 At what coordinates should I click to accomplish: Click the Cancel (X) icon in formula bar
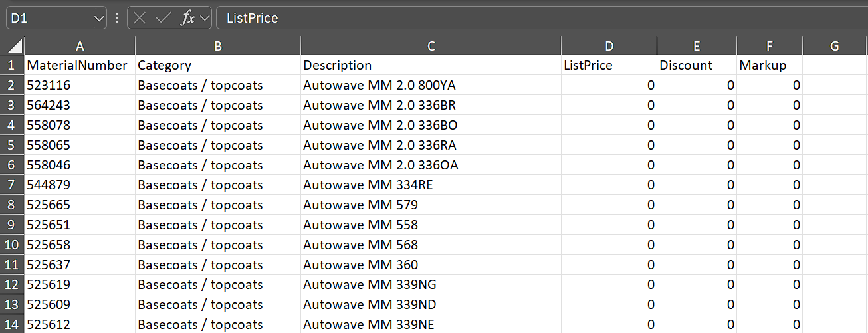click(139, 18)
